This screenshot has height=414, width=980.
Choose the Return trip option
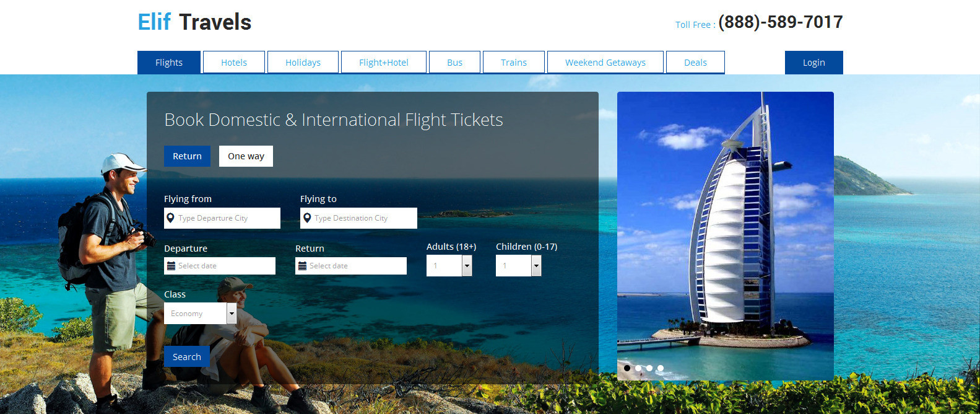(x=187, y=156)
